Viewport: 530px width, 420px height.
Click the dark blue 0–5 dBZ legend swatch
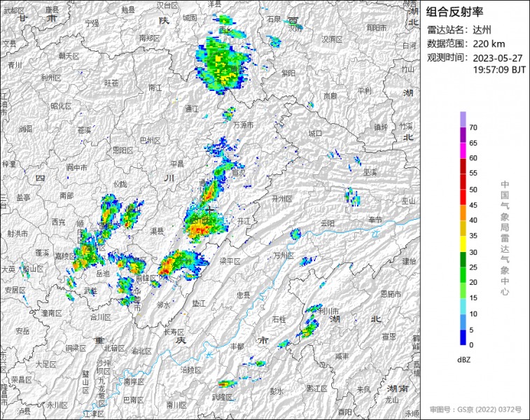[x=463, y=337]
